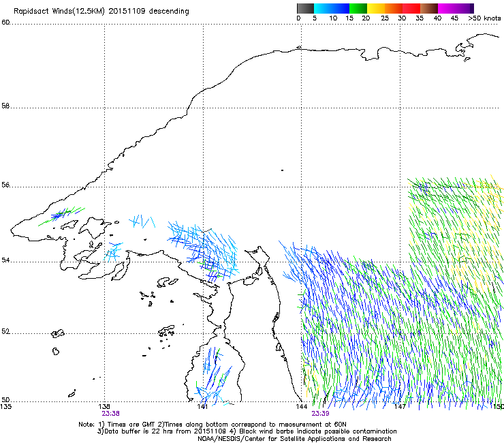The image size is (504, 443).
Task: Choose the yellow 20-25 knots color segment
Action: (x=376, y=8)
